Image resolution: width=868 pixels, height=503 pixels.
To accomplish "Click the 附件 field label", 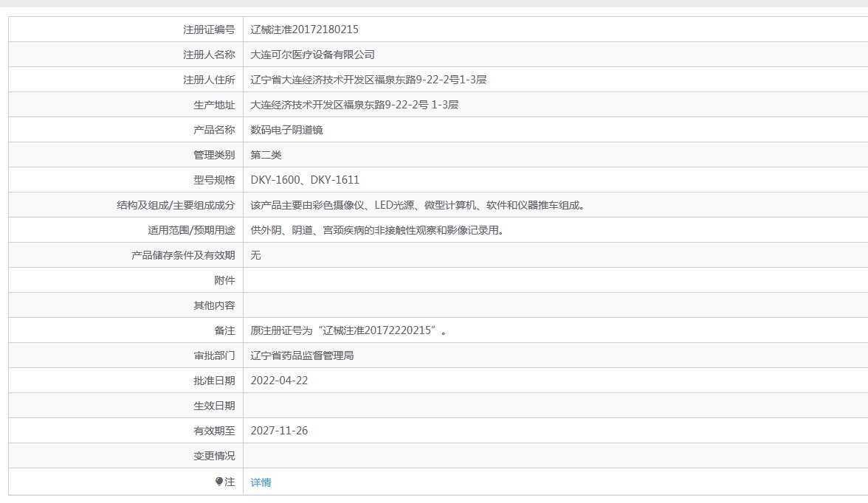I will (x=224, y=280).
